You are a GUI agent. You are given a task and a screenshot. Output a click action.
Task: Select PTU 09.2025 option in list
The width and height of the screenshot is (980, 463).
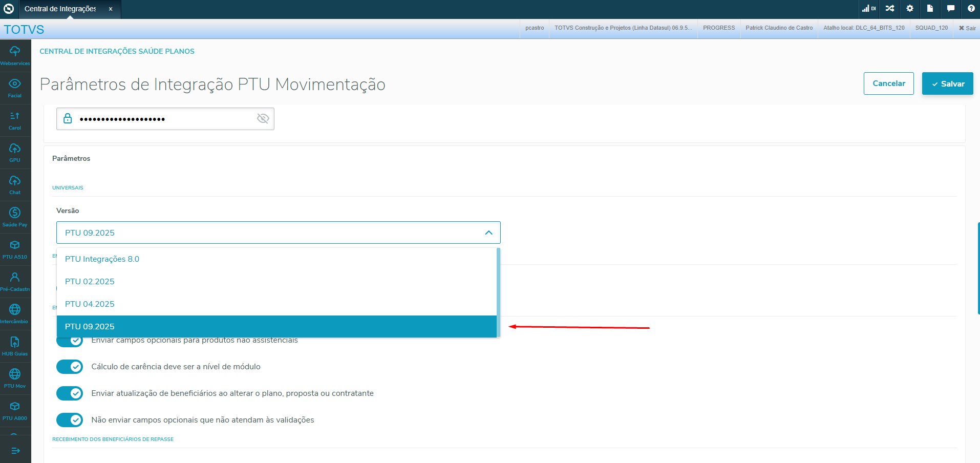[x=276, y=327]
